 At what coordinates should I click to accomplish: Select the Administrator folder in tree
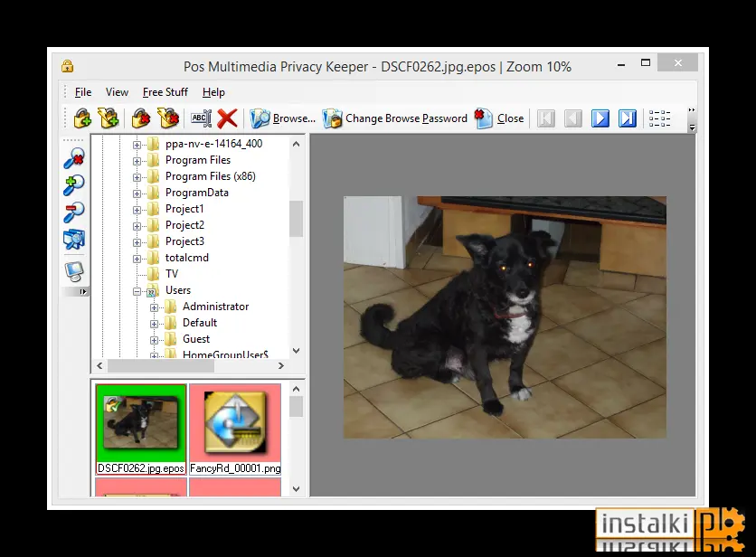click(215, 307)
